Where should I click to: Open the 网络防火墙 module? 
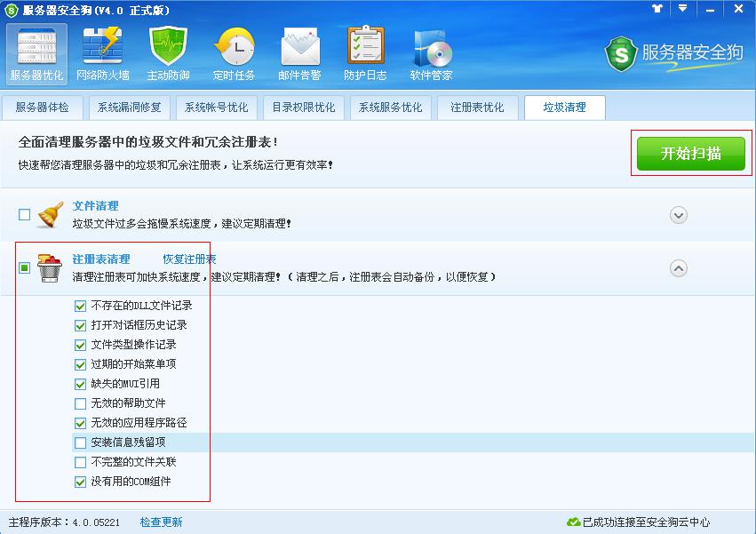tap(102, 51)
